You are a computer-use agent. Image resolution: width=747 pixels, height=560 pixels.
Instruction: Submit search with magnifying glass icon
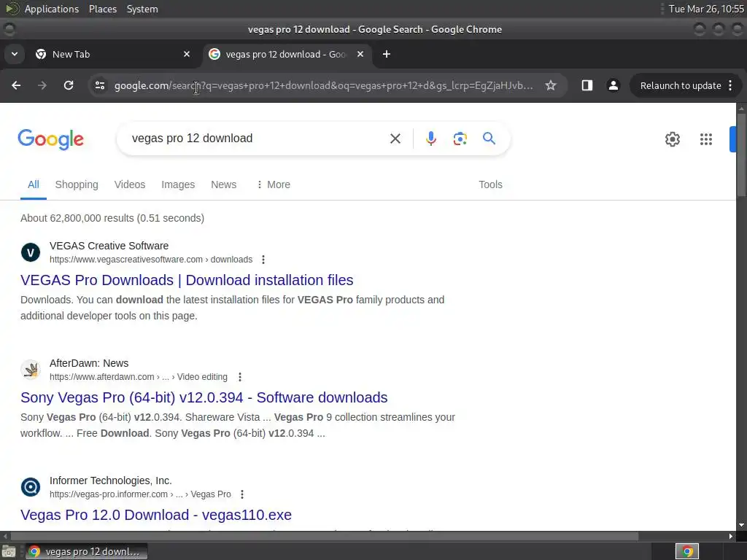(489, 139)
